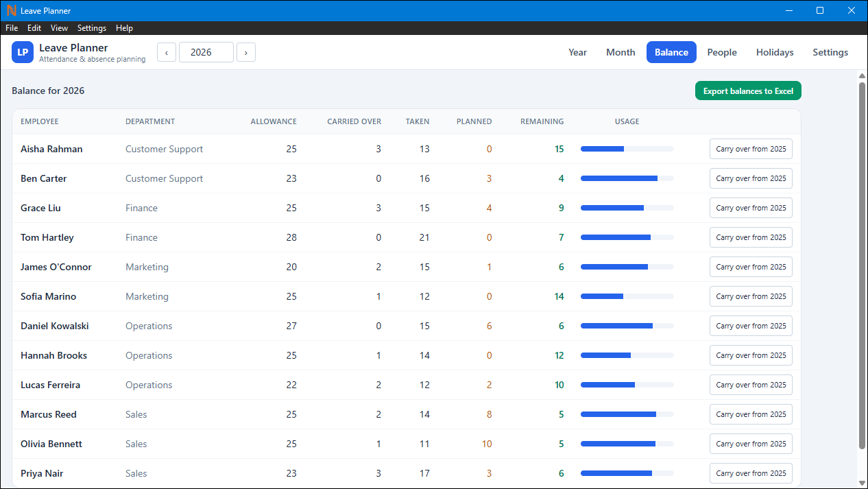Click Olivia Bennett's planned value 10
The image size is (868, 489).
click(487, 444)
